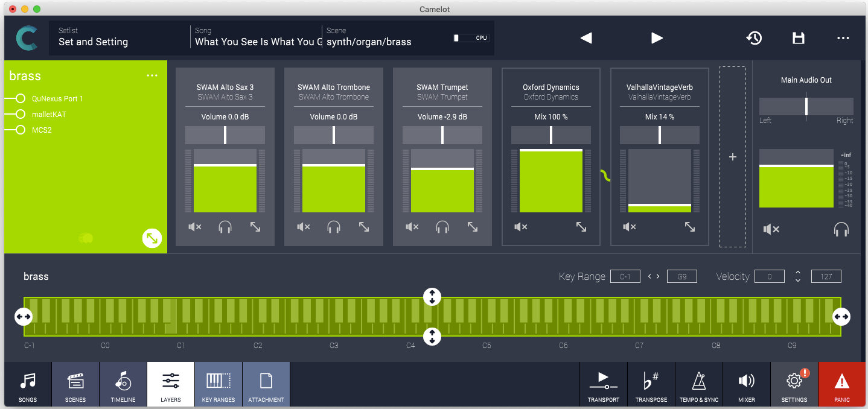Click Velocity minimum 0 field

pyautogui.click(x=769, y=276)
